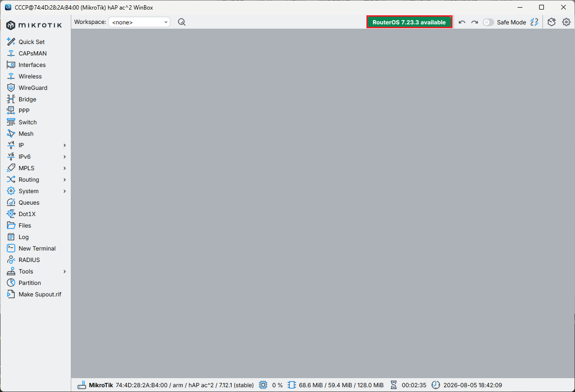Click the MikroTik identity in the status bar
The image size is (575, 392).
coord(101,385)
